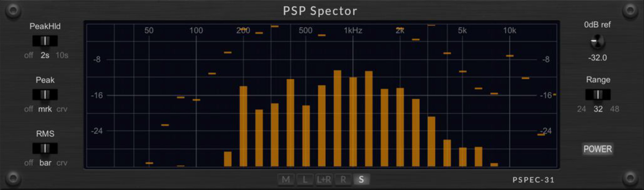Set Range to 48
Viewport: 644px width, 190px height.
(x=615, y=109)
